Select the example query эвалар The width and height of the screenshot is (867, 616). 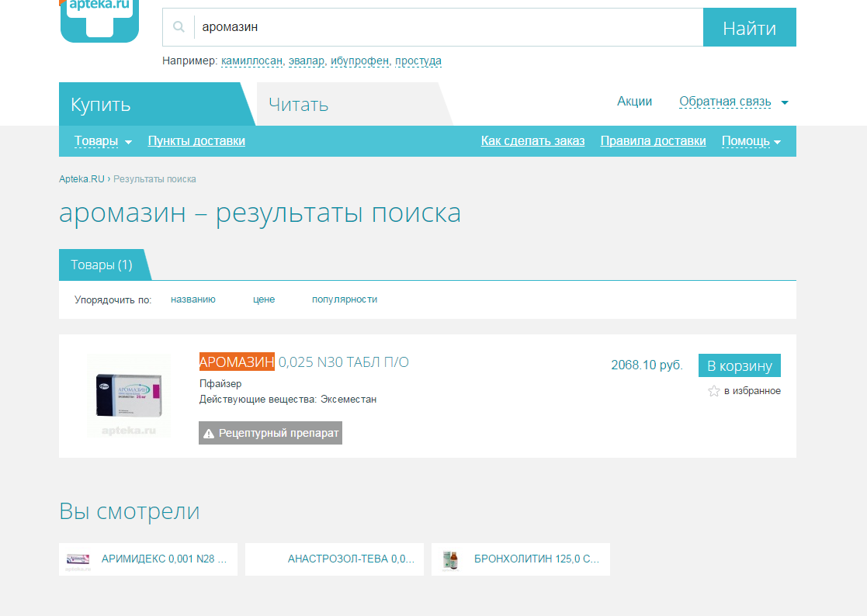pos(307,61)
